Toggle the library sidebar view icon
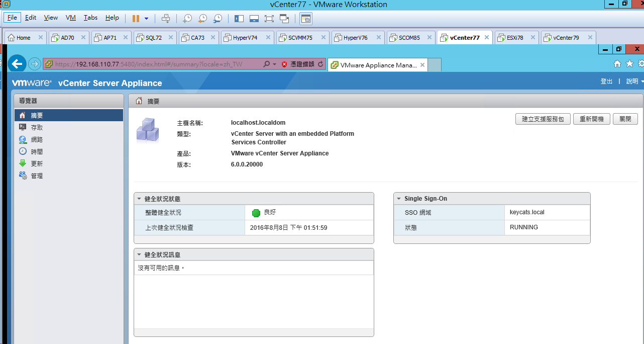The width and height of the screenshot is (644, 344). point(239,19)
